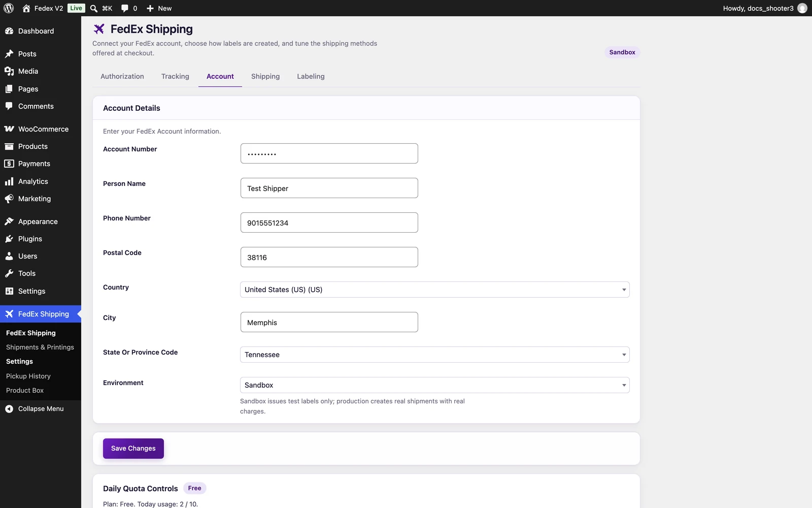Screen dimensions: 812x508
Task: Open the search magnifier icon in admin bar
Action: [x=94, y=8]
